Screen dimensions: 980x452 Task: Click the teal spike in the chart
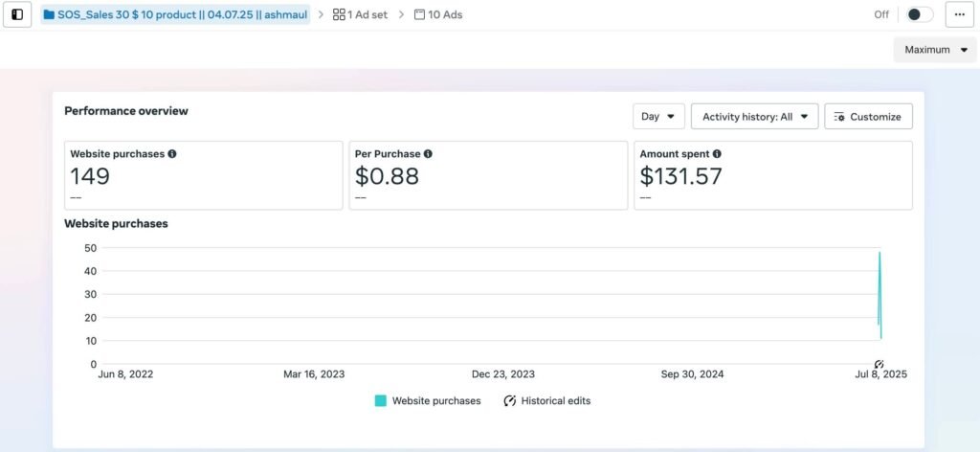tap(880, 295)
